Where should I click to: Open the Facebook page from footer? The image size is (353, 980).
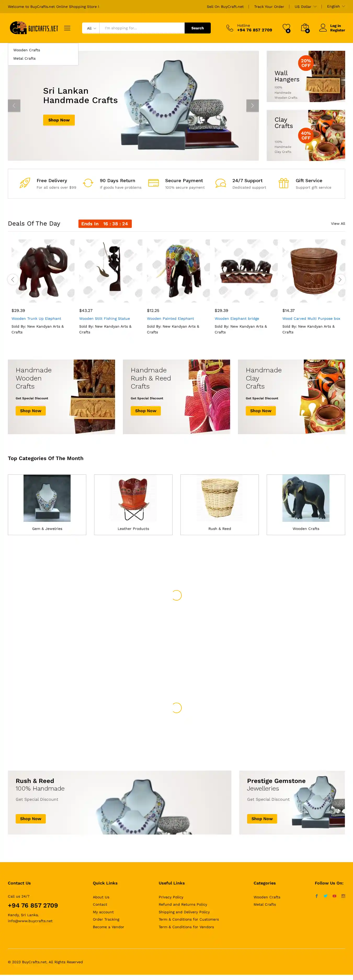tap(316, 896)
